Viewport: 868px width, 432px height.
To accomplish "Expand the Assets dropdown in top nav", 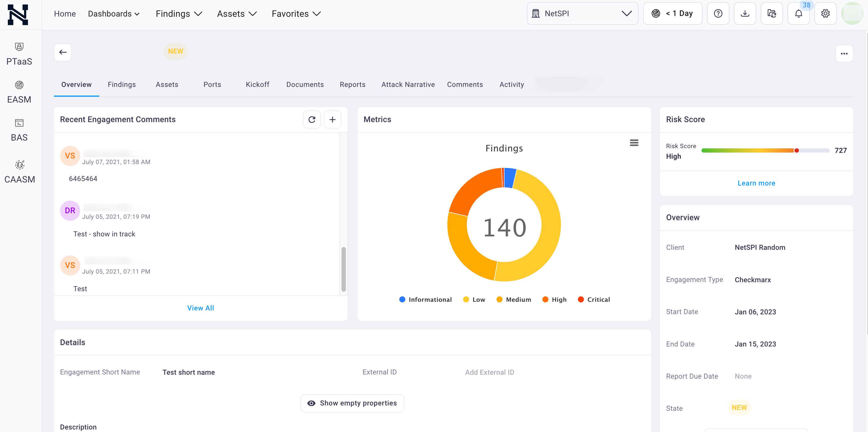I will click(x=237, y=14).
